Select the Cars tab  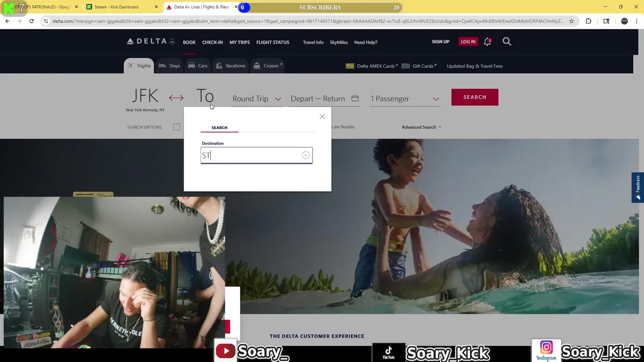(197, 66)
